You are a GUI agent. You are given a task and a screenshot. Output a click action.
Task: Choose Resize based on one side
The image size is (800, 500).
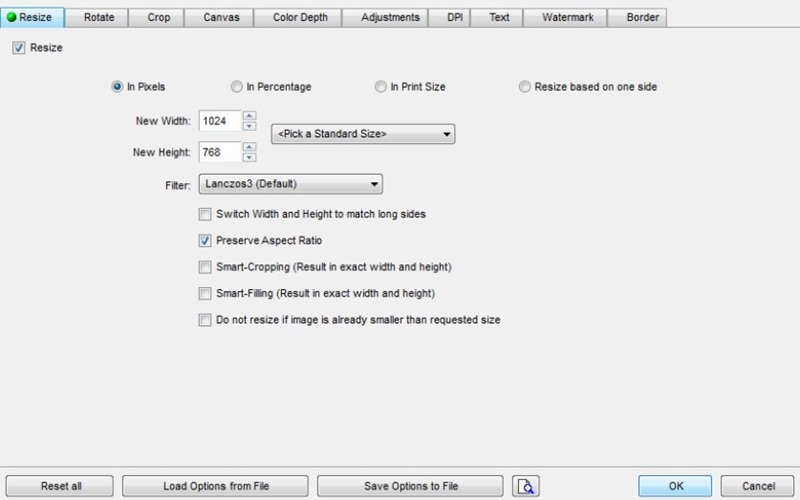click(x=525, y=87)
